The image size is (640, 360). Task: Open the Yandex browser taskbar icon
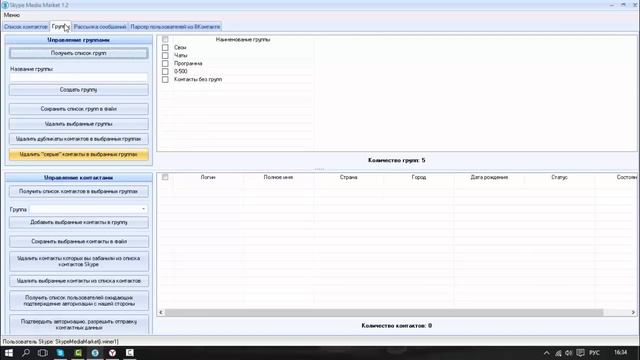tap(112, 353)
